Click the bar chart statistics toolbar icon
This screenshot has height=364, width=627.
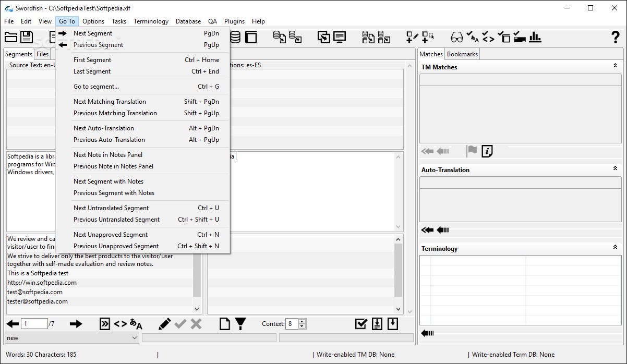535,37
